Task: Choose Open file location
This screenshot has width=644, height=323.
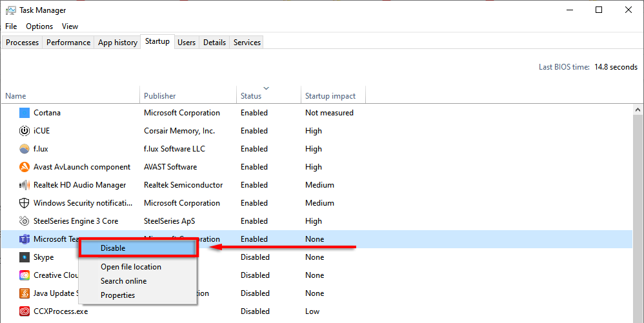Action: 131,267
